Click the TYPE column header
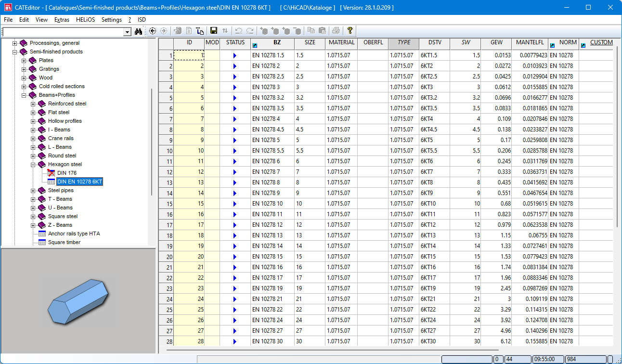Viewport: 622px width, 364px height. [x=404, y=43]
